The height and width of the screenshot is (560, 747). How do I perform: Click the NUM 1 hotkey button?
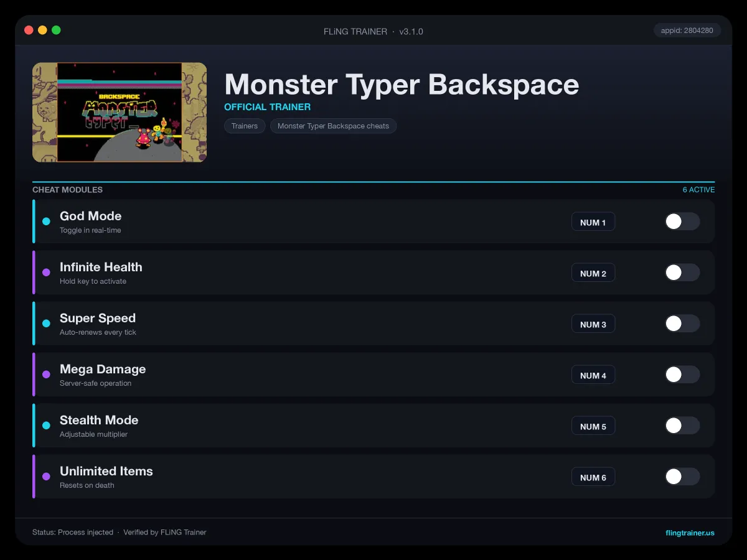[593, 222]
